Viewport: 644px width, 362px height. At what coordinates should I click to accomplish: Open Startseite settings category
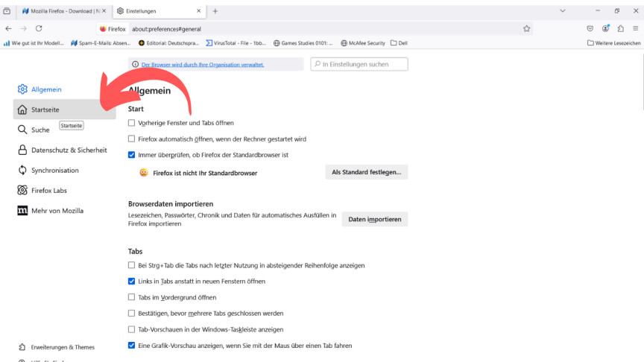click(65, 109)
